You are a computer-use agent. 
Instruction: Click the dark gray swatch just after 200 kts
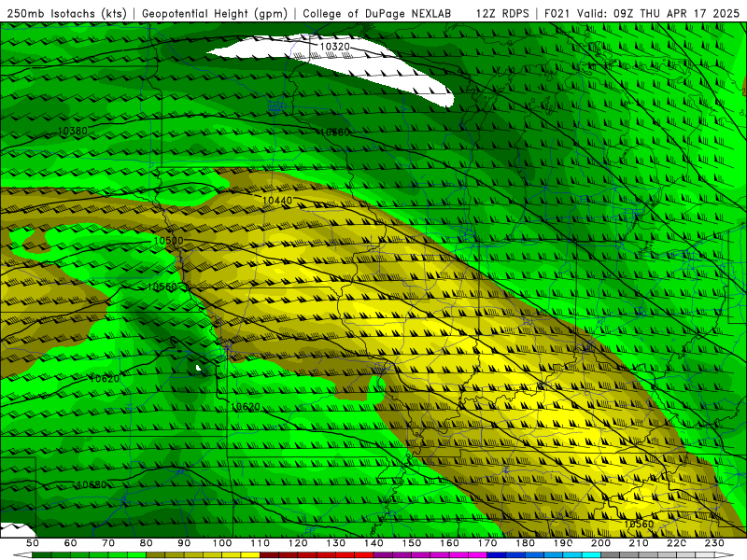point(611,555)
